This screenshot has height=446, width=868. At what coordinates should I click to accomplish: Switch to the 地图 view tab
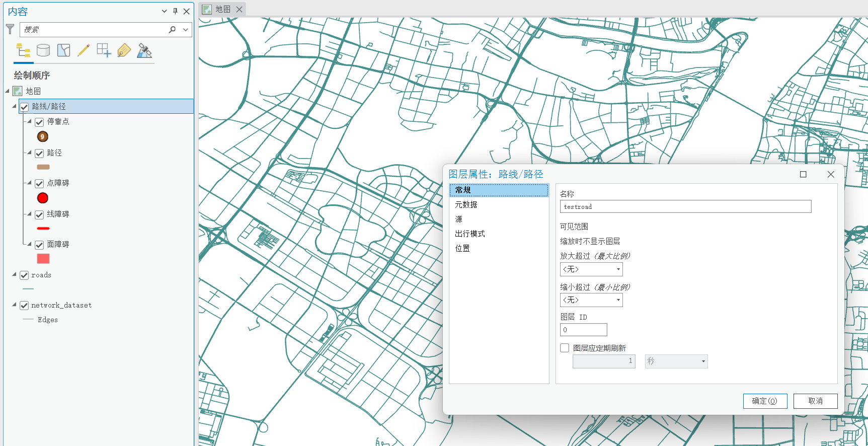(222, 10)
